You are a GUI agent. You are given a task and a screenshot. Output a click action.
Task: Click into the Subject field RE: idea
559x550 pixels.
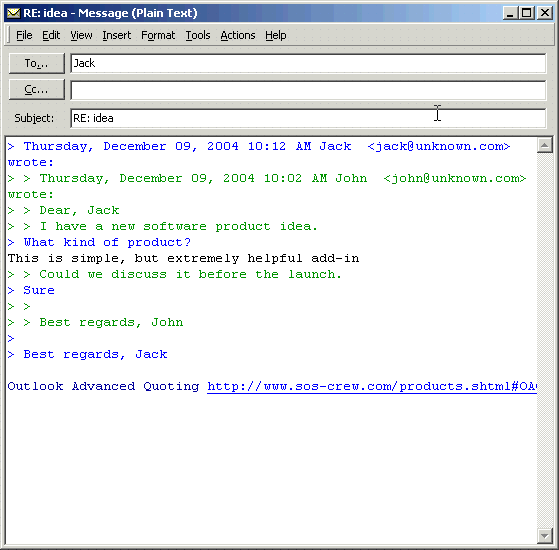coord(308,118)
